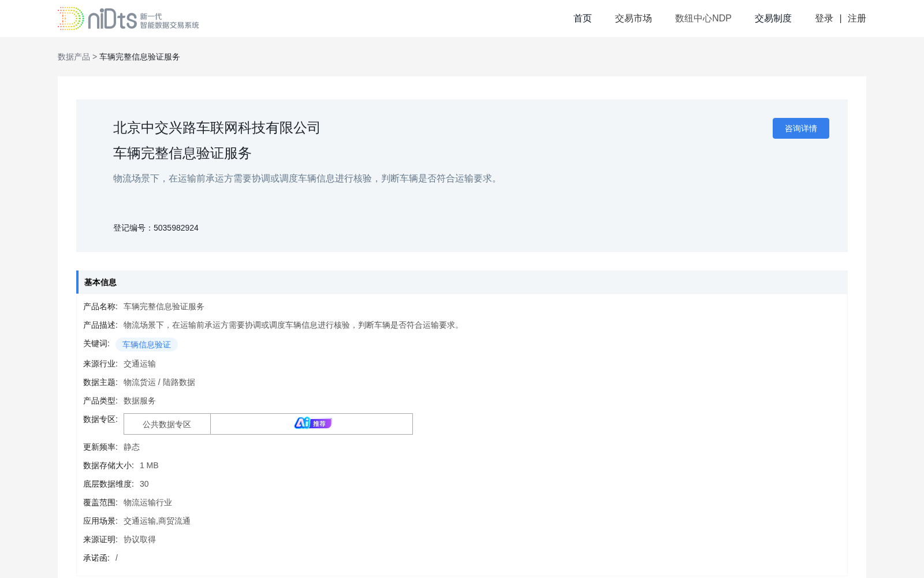
Task: Go to 交易市场 in the navigation
Action: tap(633, 18)
